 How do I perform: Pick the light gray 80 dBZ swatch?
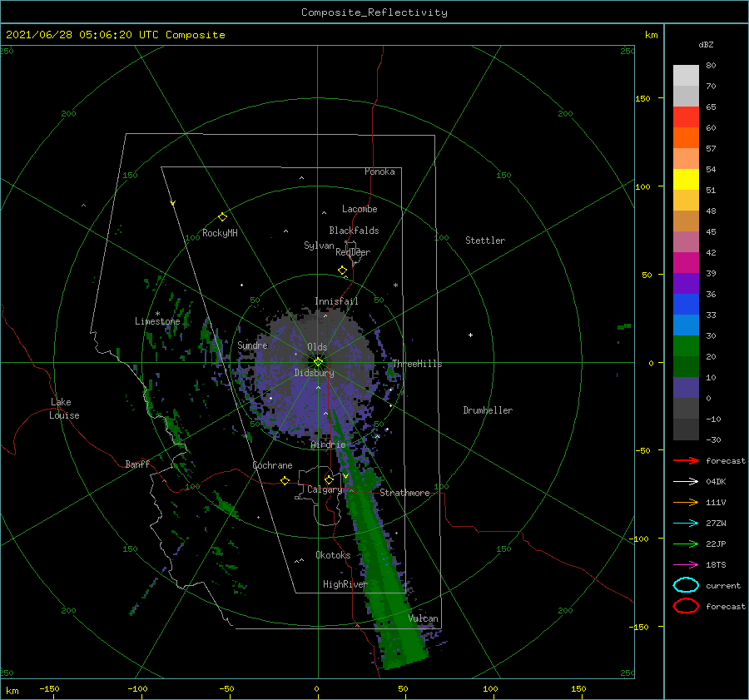686,75
